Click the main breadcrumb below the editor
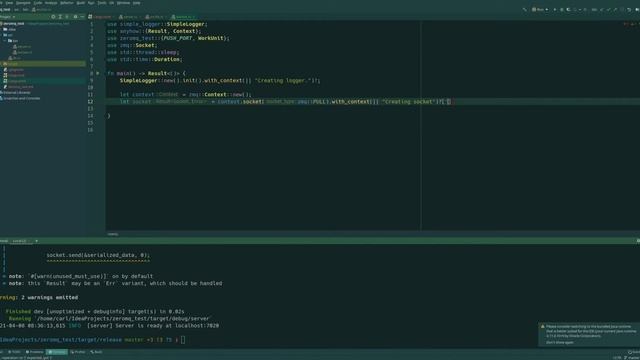 pos(113,234)
